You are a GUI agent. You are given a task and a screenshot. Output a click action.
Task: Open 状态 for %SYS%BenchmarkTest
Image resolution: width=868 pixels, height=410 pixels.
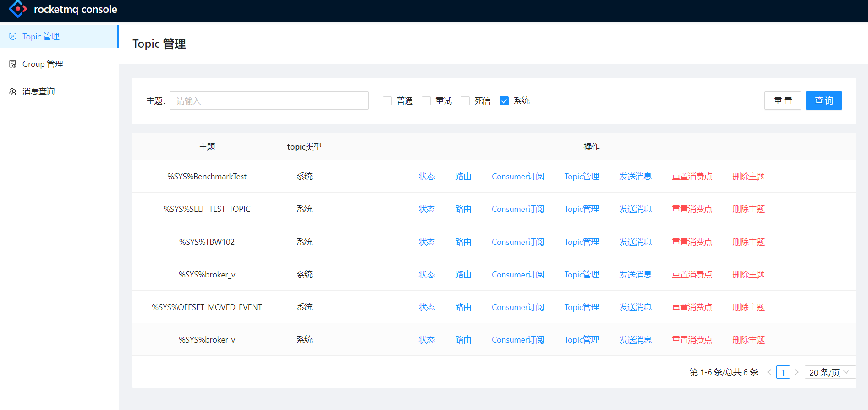coord(427,177)
